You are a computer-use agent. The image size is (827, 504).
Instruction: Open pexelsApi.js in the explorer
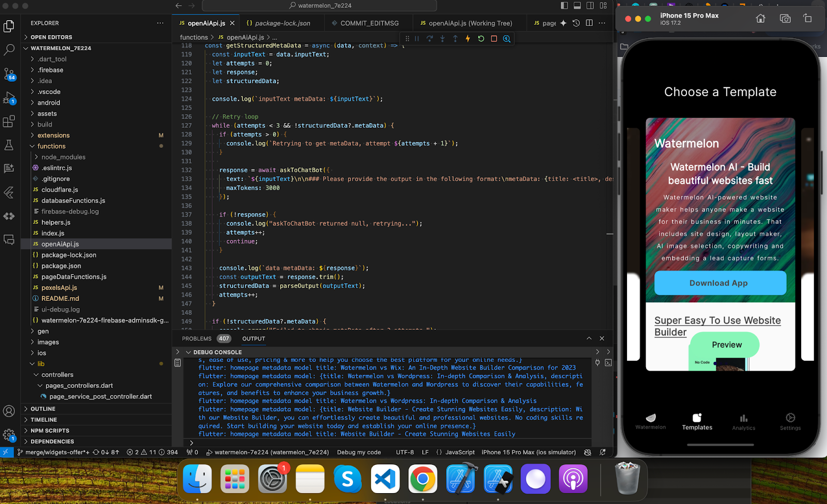(x=59, y=288)
